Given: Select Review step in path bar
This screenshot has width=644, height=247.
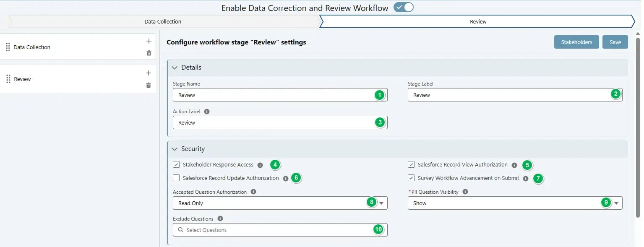Looking at the screenshot, I should tap(478, 21).
